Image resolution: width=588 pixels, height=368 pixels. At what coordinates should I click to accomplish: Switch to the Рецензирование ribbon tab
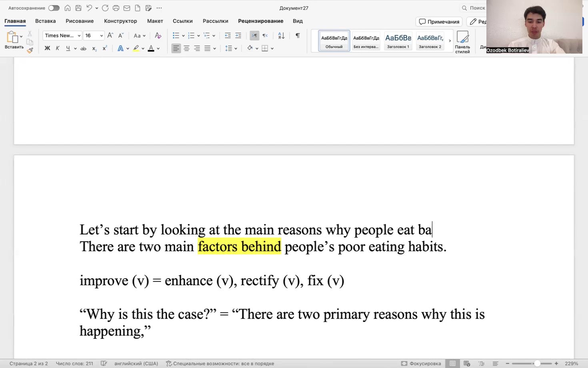(260, 21)
